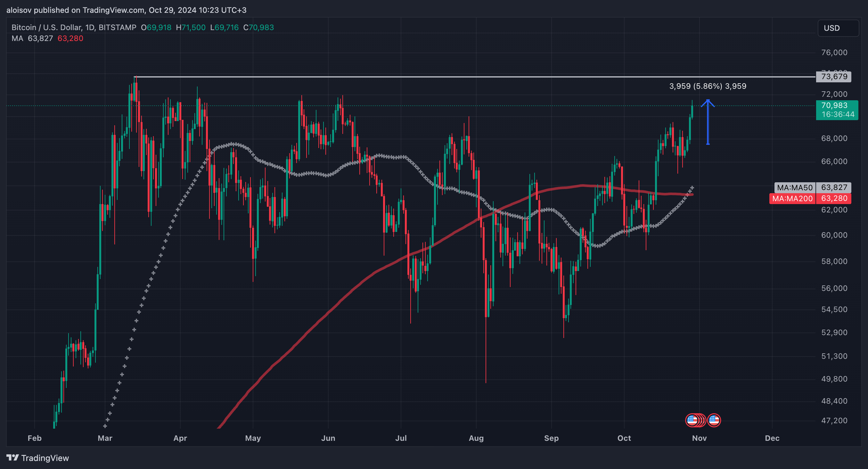868x469 pixels.
Task: Click the Oct label on time axis
Action: click(x=624, y=438)
